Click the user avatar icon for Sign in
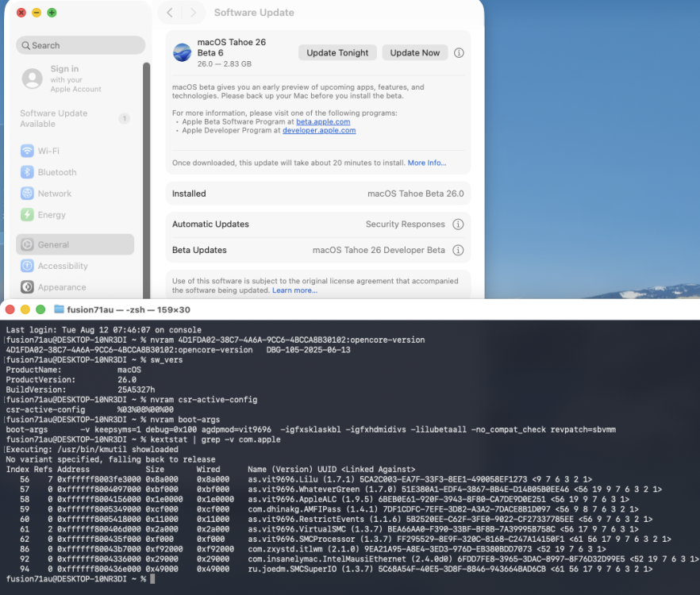 33,79
